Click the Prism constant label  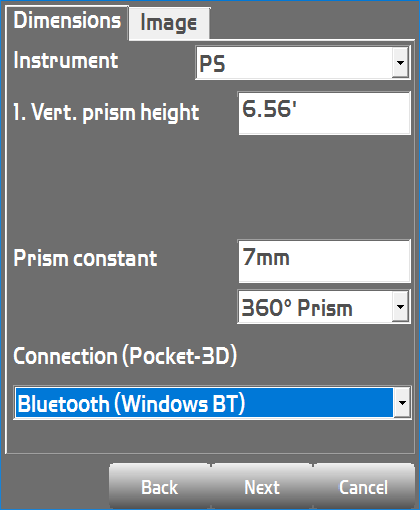point(85,258)
